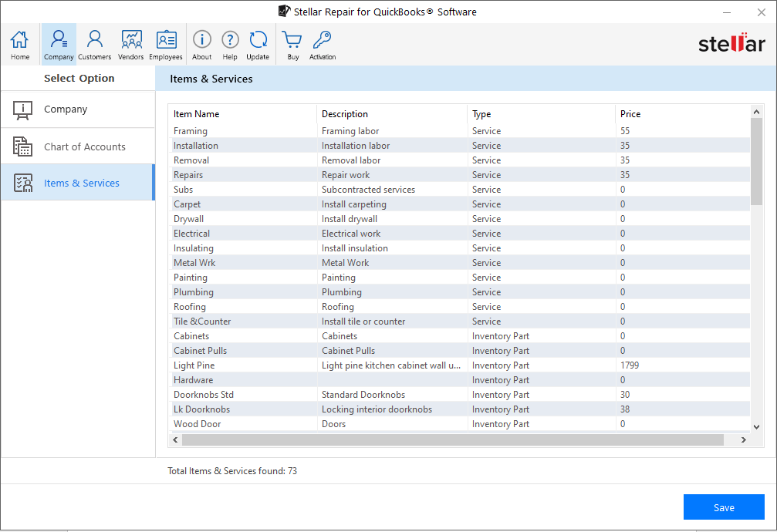Screen dimensions: 777x532
Task: Click the vertical scrollbar thumb
Action: point(756,161)
